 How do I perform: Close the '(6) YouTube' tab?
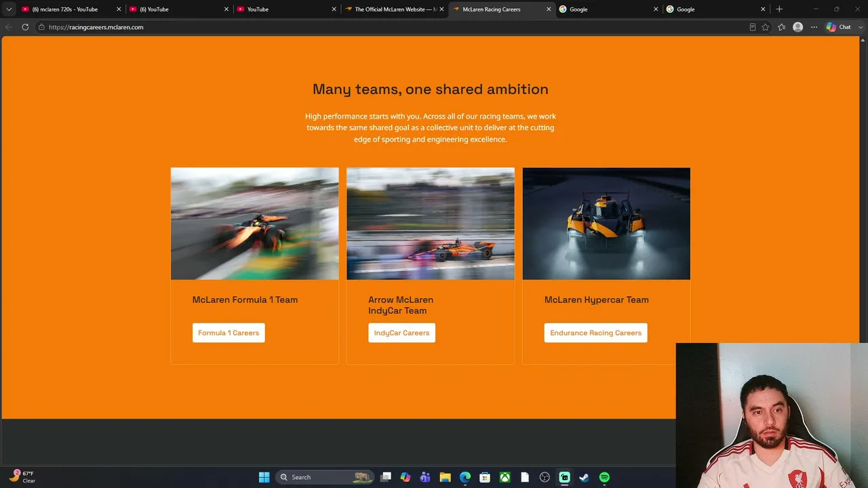226,9
